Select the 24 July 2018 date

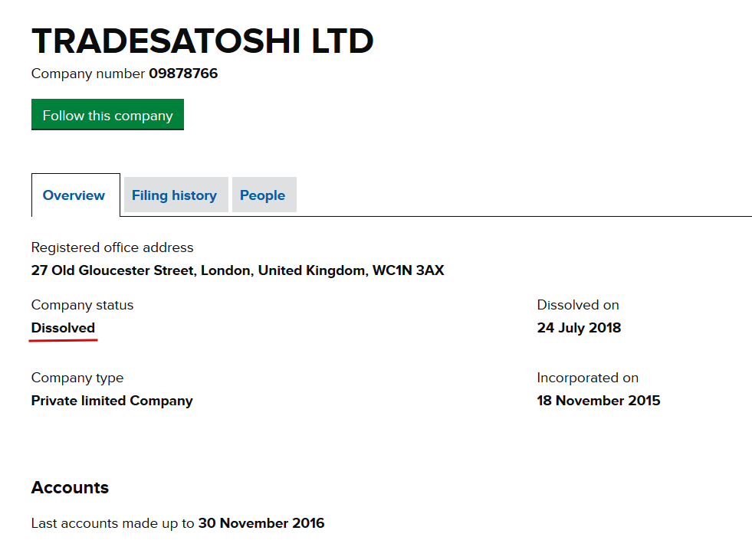579,328
